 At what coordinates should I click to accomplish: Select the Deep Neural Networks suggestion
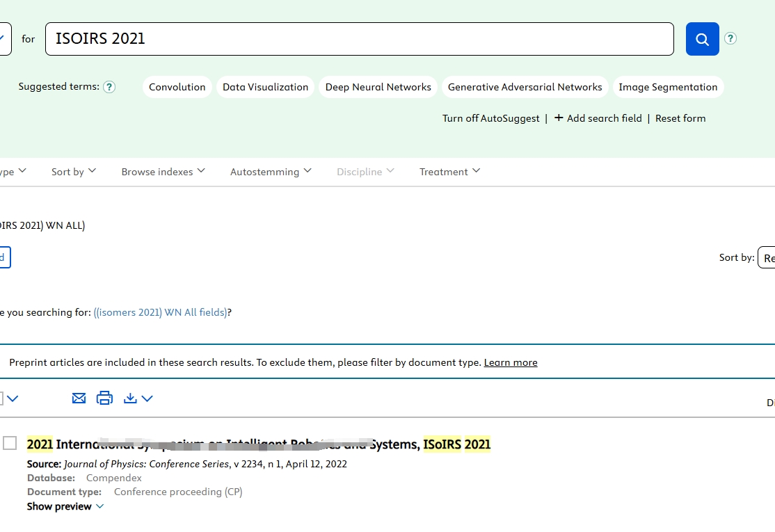(378, 87)
